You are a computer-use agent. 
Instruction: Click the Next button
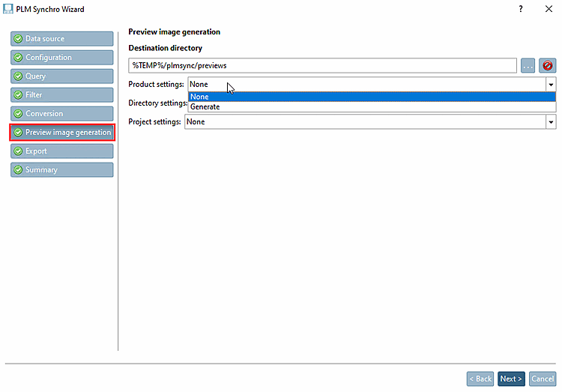511,379
